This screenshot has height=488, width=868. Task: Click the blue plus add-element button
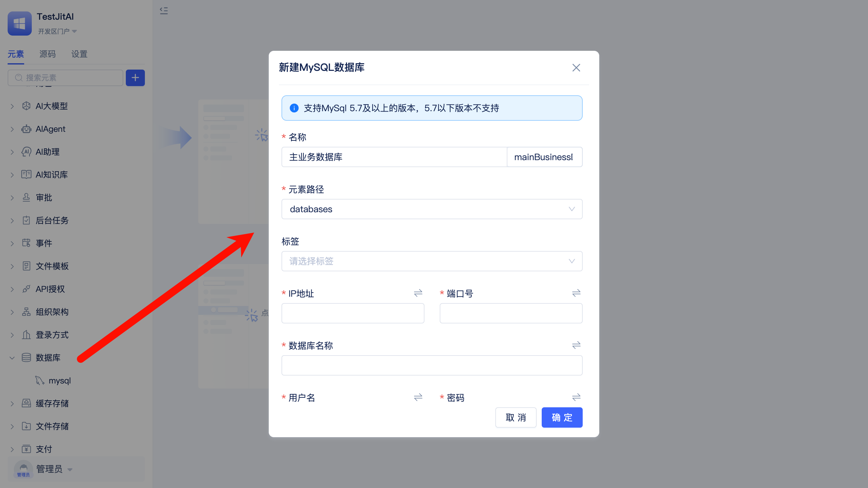pos(135,78)
